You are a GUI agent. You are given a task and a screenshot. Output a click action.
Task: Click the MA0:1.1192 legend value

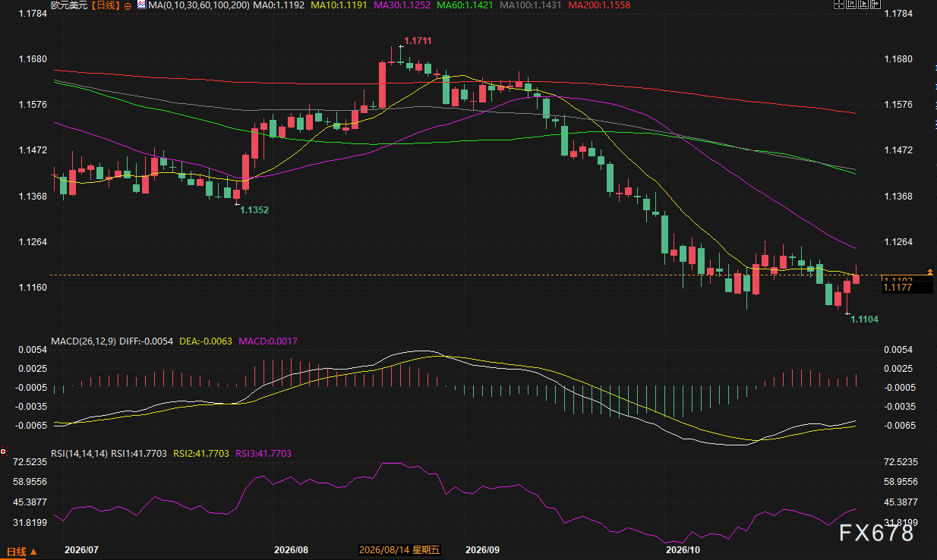tap(278, 5)
